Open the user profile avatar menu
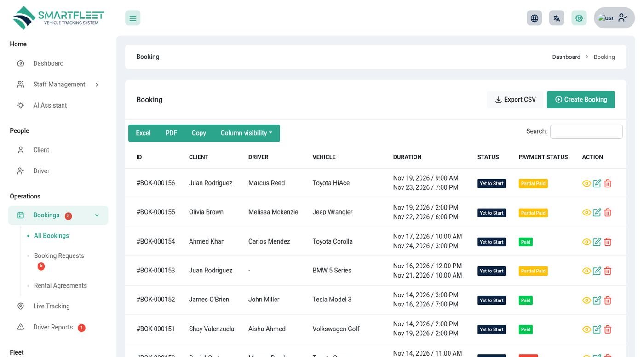 click(x=614, y=18)
